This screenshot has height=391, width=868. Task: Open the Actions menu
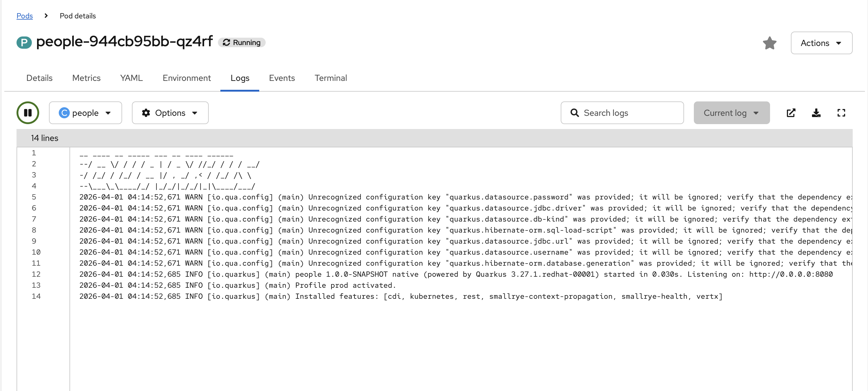click(821, 43)
